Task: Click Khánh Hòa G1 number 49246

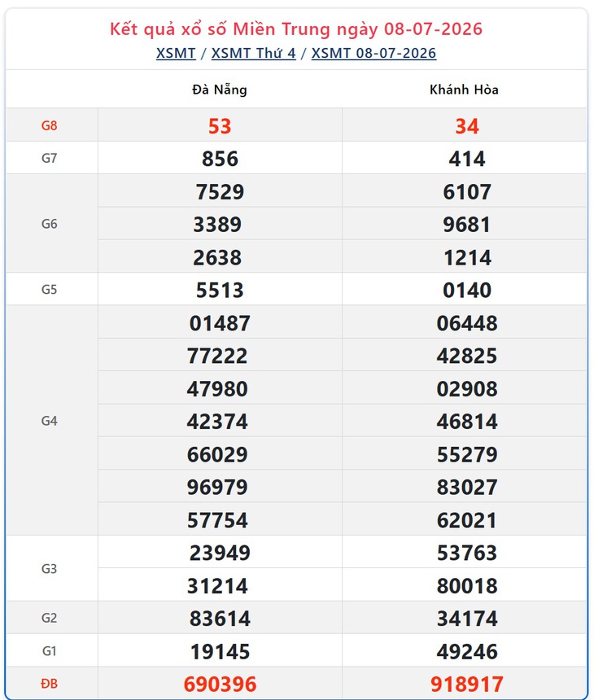Action: coord(467,651)
